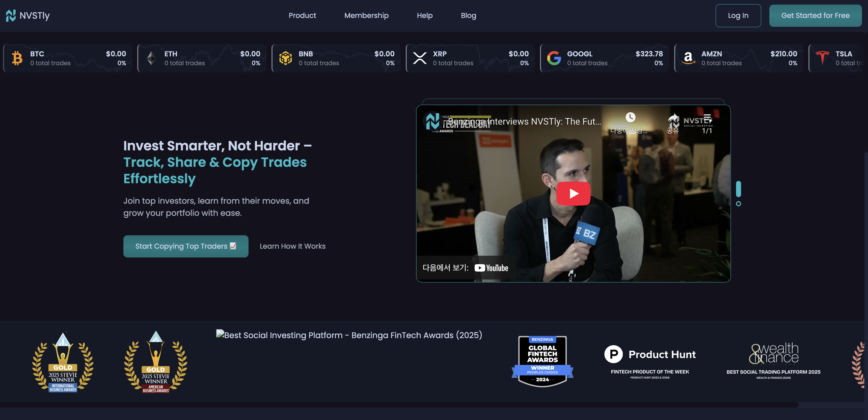
Task: Open the Membership menu
Action: (366, 15)
